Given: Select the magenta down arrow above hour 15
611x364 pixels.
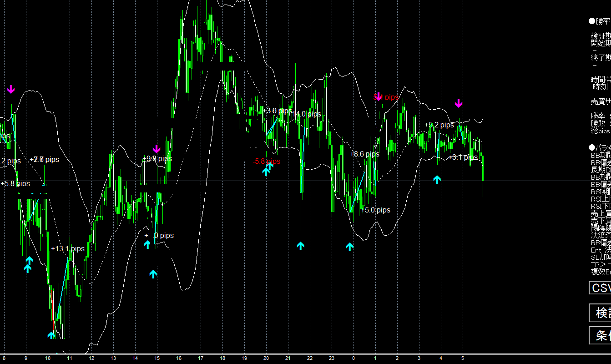Looking at the screenshot, I should (x=157, y=149).
